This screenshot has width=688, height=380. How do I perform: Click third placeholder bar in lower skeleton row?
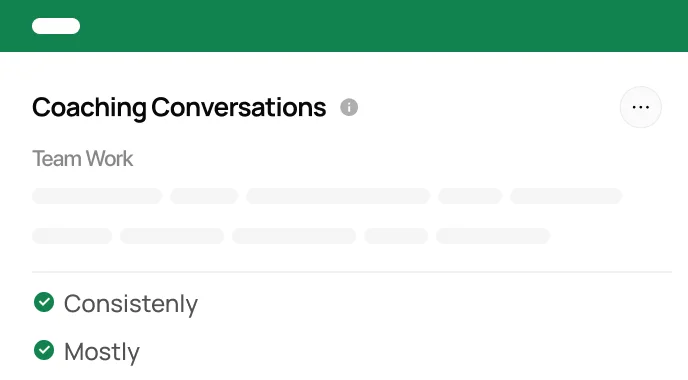tap(294, 236)
